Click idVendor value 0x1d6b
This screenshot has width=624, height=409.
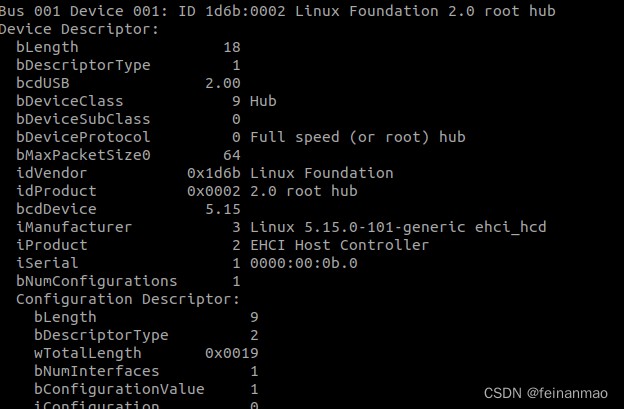tap(214, 173)
